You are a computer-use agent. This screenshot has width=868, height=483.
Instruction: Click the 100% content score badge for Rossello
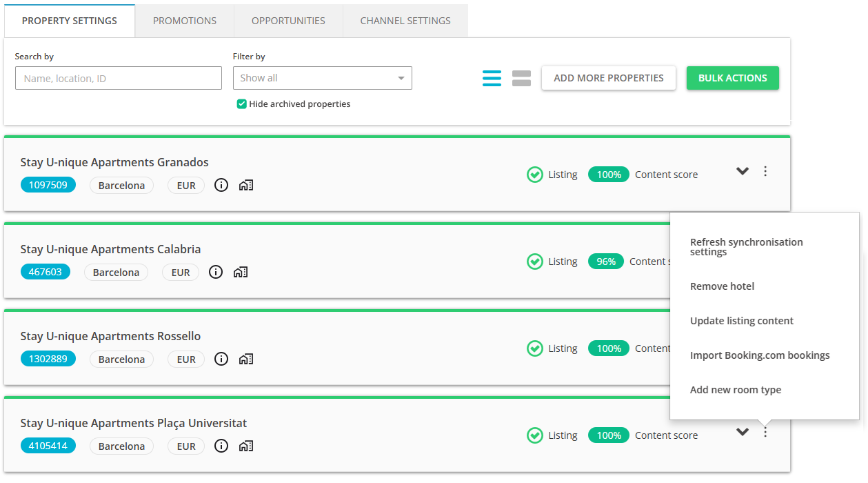609,348
